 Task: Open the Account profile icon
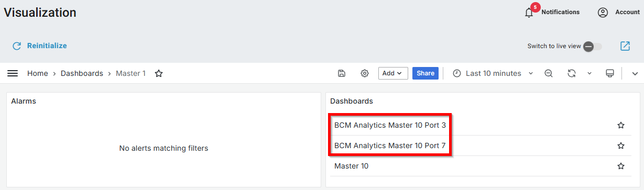603,13
